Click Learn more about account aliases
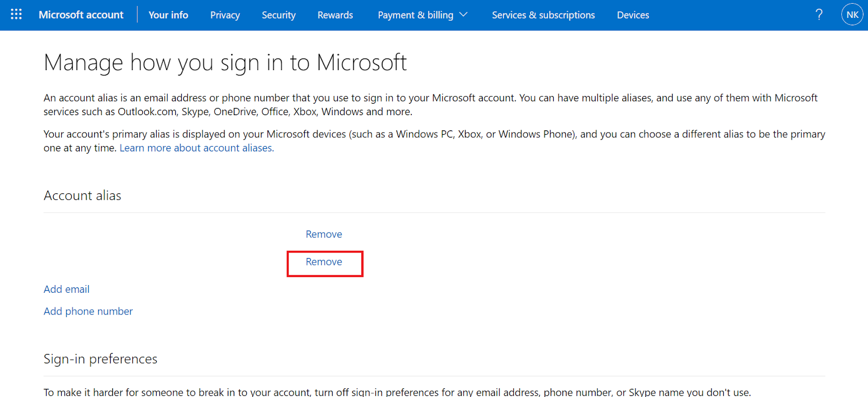Viewport: 868px width, 397px height. click(196, 148)
